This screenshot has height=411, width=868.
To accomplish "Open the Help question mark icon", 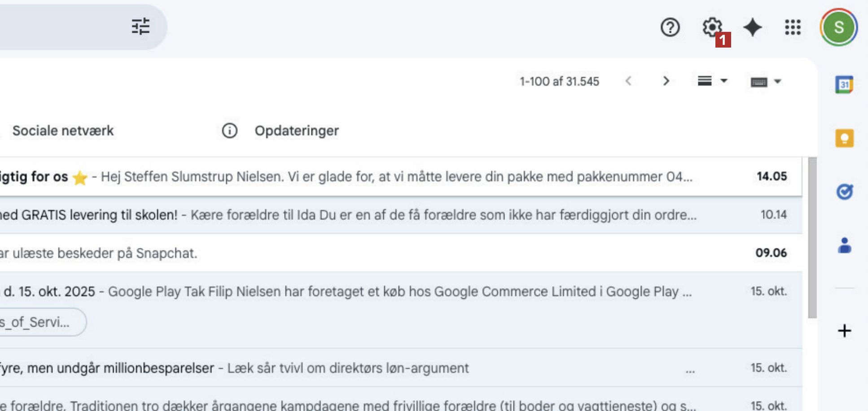I will pyautogui.click(x=670, y=27).
